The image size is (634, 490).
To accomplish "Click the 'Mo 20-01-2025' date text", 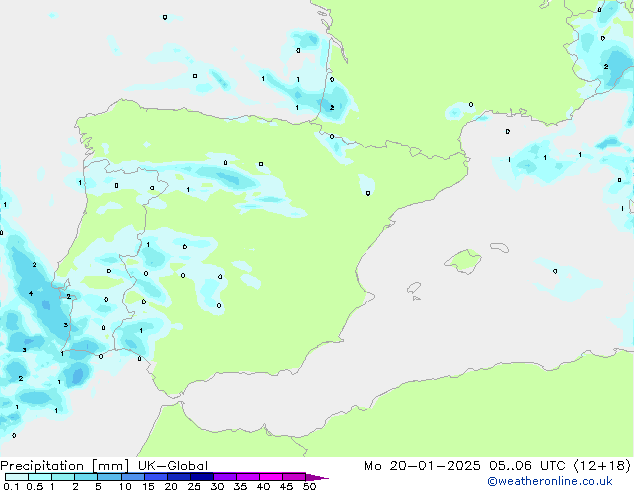I will coord(422,466).
